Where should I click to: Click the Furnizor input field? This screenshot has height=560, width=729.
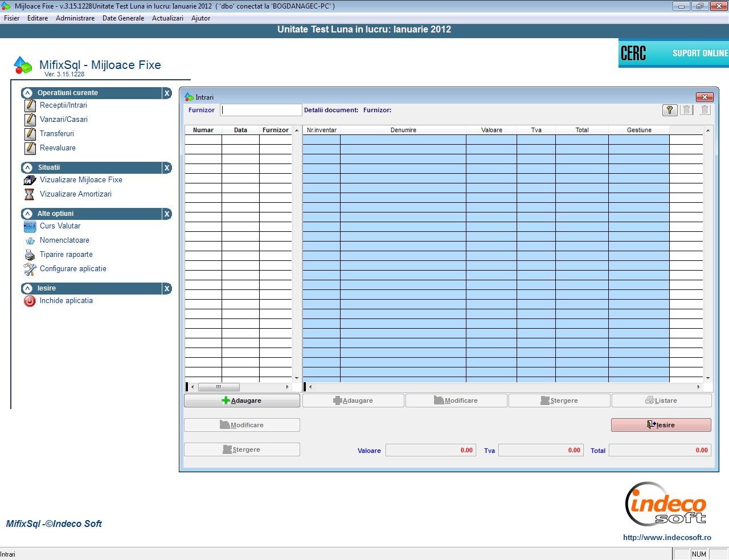261,110
